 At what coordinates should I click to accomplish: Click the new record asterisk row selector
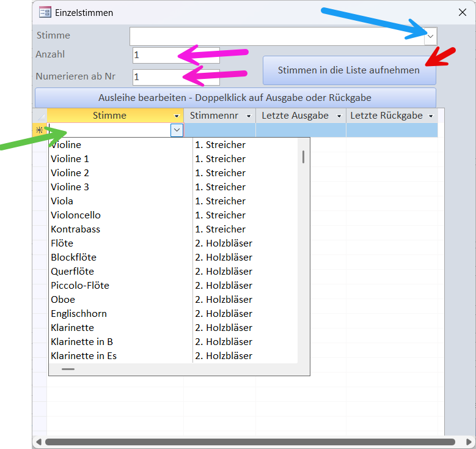pos(40,130)
